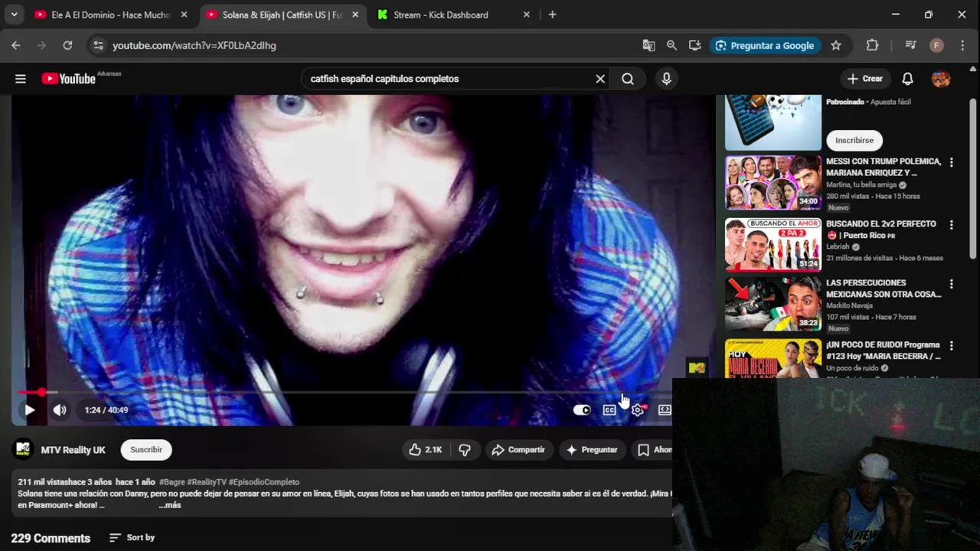980x551 pixels.
Task: Open MESSI CON TRUMP POLEMICA video thumbnail
Action: point(773,183)
